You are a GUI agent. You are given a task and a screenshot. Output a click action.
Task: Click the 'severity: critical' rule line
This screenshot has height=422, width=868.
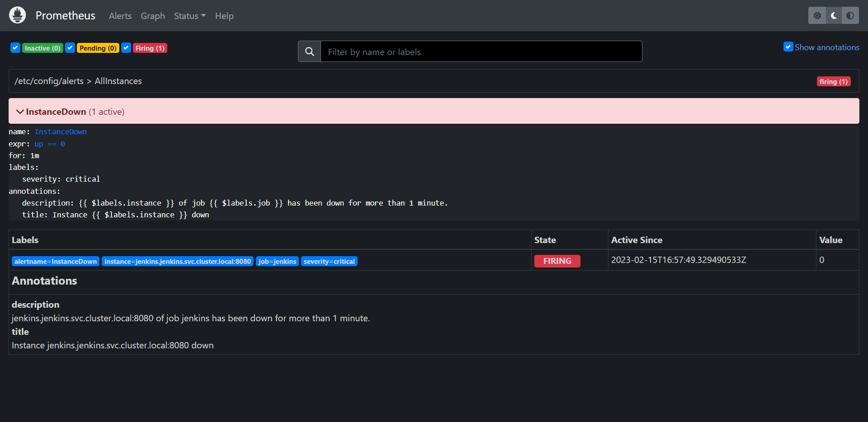(61, 179)
